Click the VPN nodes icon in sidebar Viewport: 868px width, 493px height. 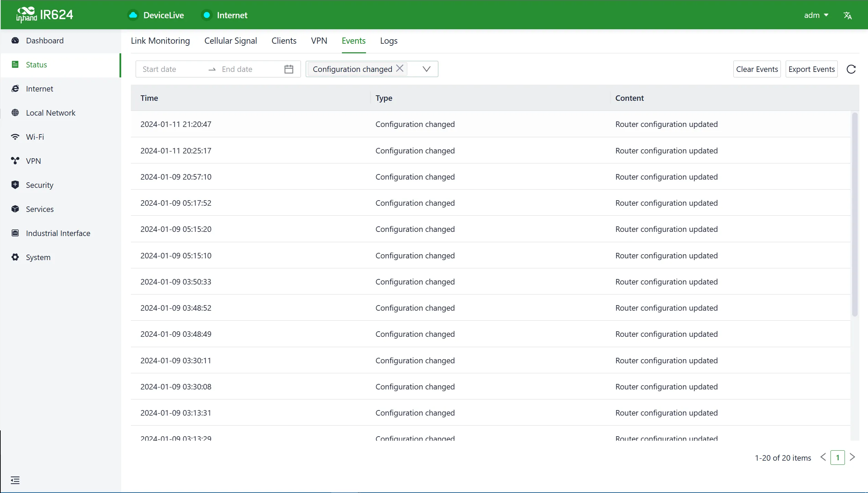coord(15,161)
